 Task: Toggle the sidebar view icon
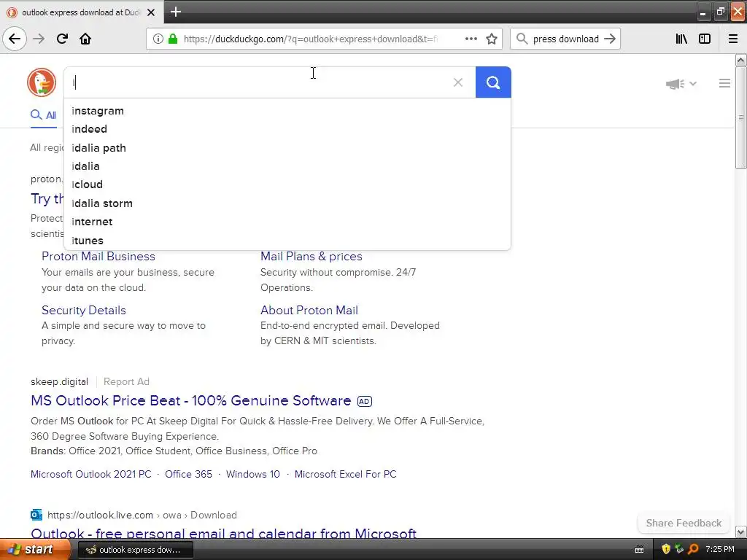pyautogui.click(x=705, y=39)
